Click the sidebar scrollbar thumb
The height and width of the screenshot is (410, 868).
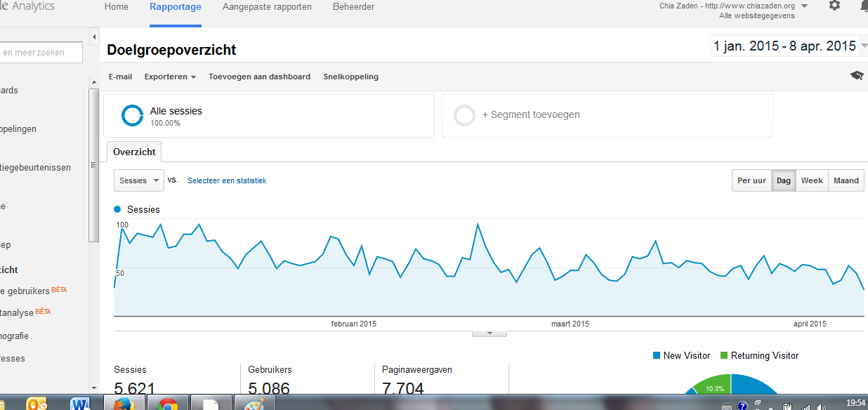[94, 166]
